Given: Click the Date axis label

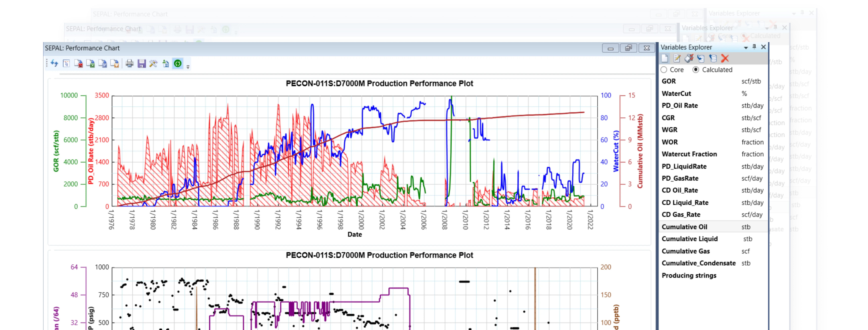Looking at the screenshot, I should pos(355,234).
